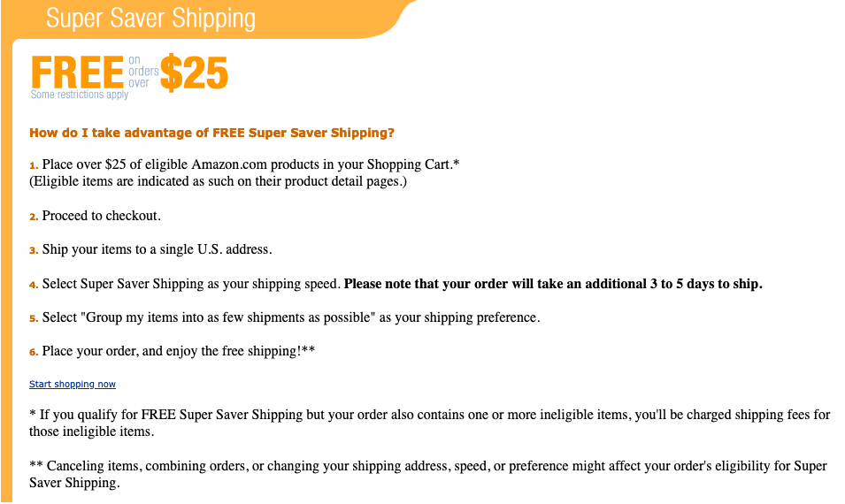Click the orange step number 5
Viewport: 845px width, 504px height.
[x=34, y=318]
